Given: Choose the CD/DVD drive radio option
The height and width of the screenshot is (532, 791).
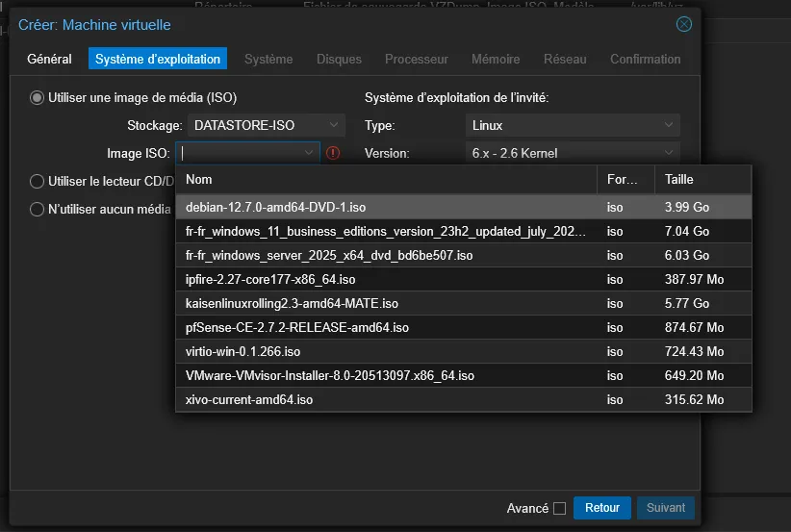Looking at the screenshot, I should point(38,181).
